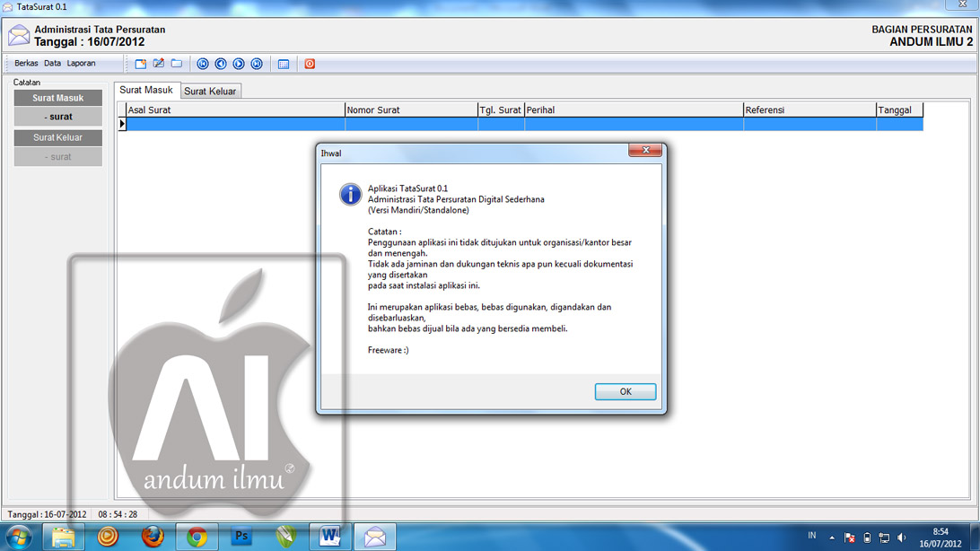Click the Tanggal column header

click(900, 110)
